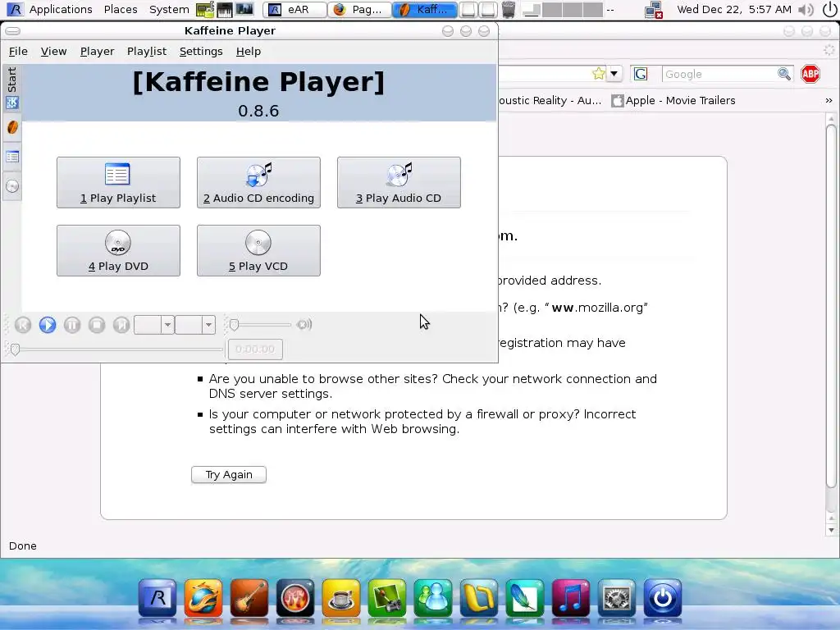
Task: Click Try Again in the browser page
Action: click(229, 475)
